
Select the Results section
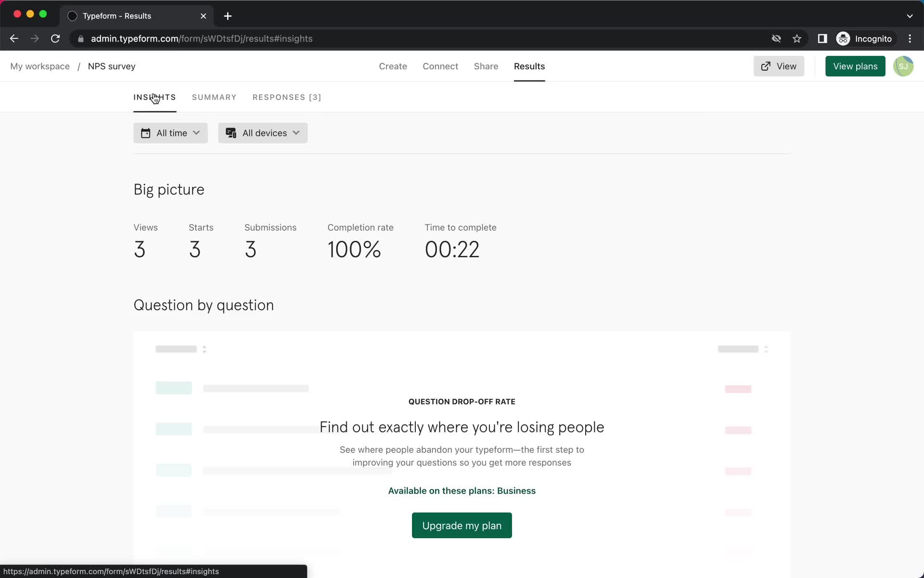[x=529, y=66]
